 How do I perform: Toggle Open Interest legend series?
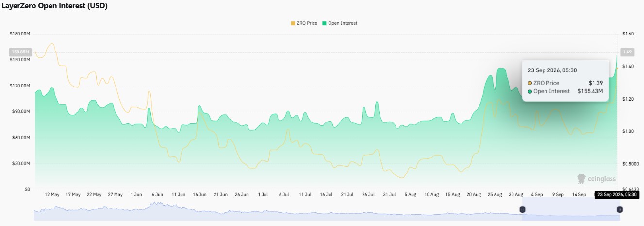click(339, 23)
